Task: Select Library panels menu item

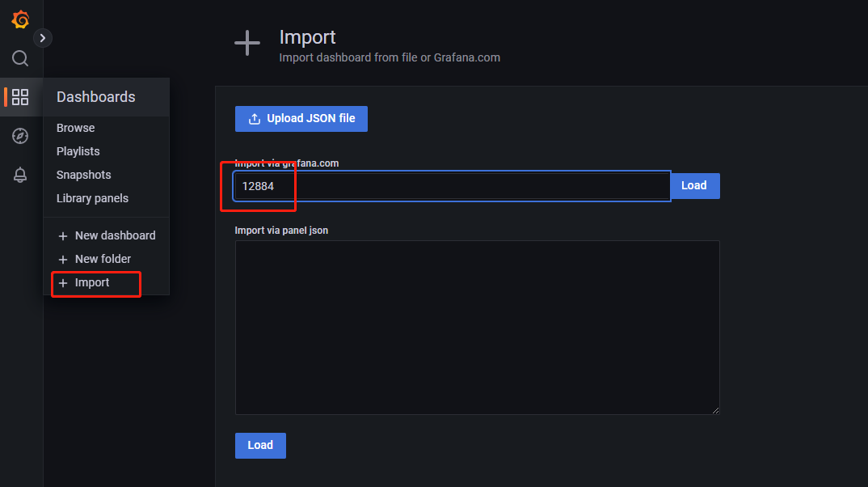Action: pyautogui.click(x=92, y=198)
